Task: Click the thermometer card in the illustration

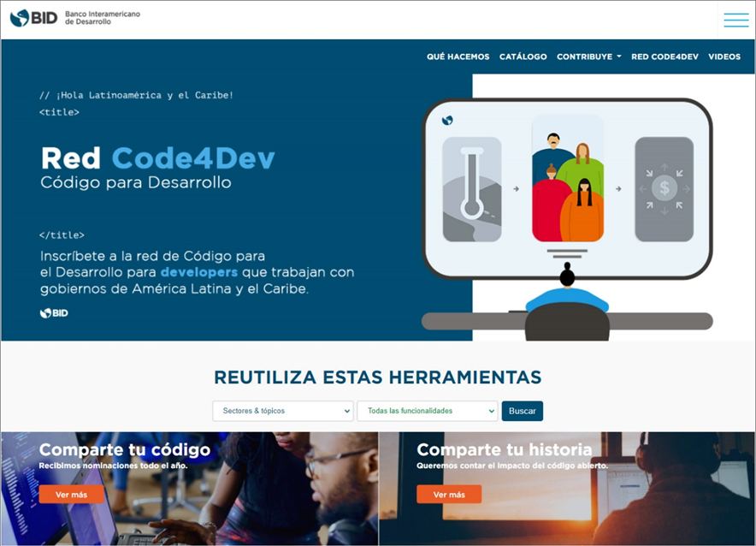Action: tap(472, 189)
